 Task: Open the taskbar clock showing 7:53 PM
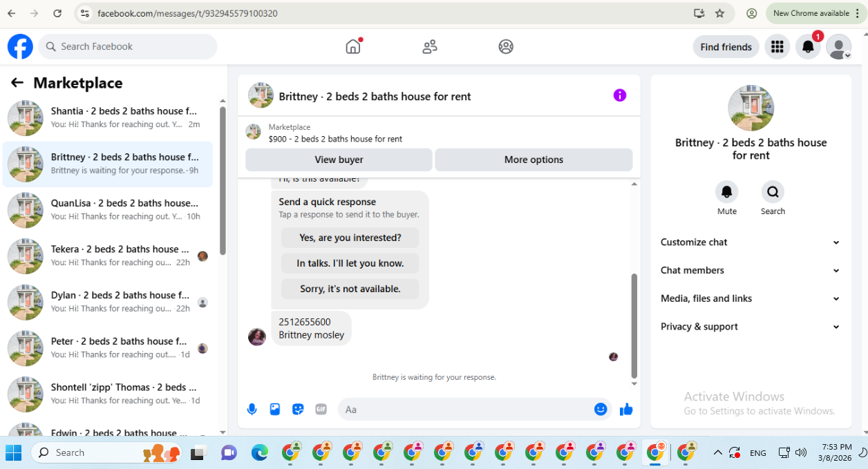(836, 452)
